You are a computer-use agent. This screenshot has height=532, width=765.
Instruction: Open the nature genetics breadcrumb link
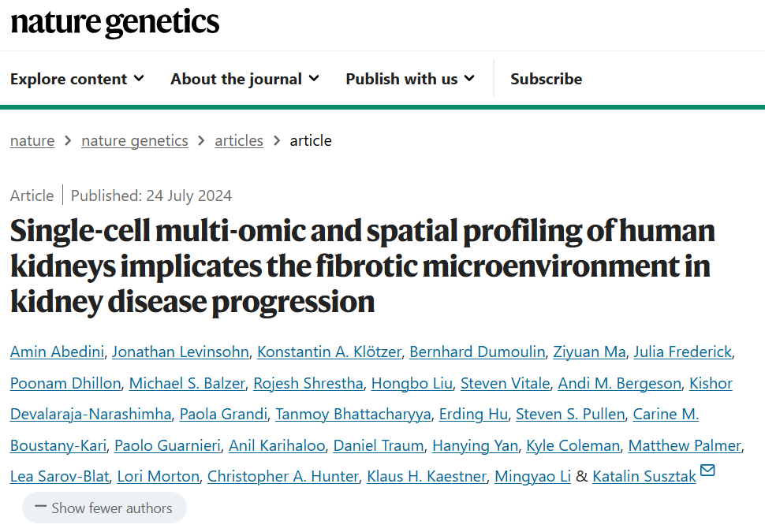pyautogui.click(x=135, y=141)
